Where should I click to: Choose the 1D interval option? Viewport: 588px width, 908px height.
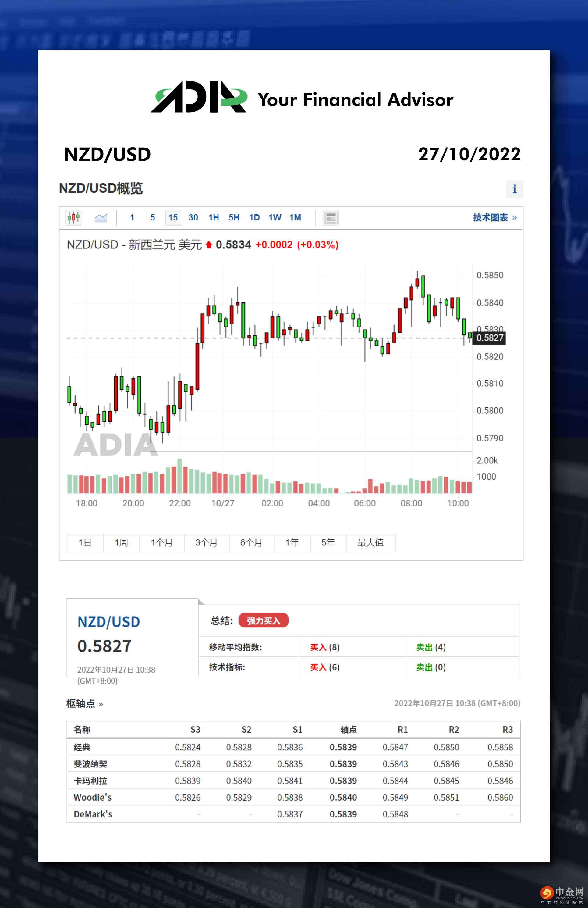coord(254,218)
